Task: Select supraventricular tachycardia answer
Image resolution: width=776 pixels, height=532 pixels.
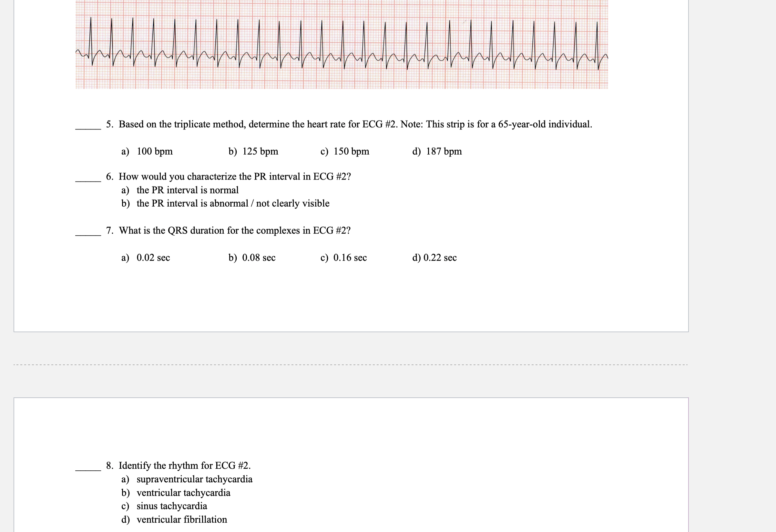Action: 187,479
